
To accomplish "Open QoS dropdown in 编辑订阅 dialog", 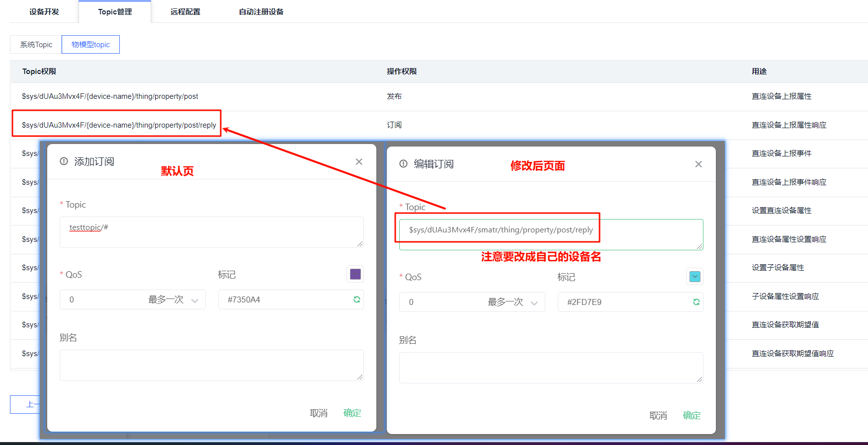I will pos(472,302).
